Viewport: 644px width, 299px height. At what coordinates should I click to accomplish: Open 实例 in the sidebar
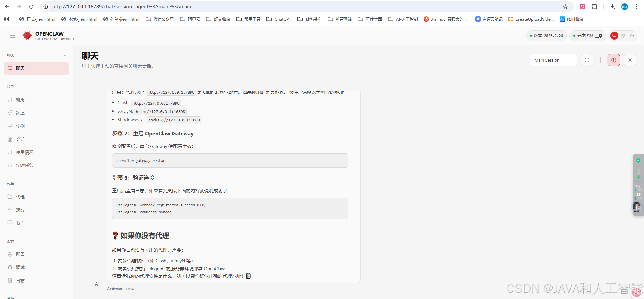click(37, 126)
